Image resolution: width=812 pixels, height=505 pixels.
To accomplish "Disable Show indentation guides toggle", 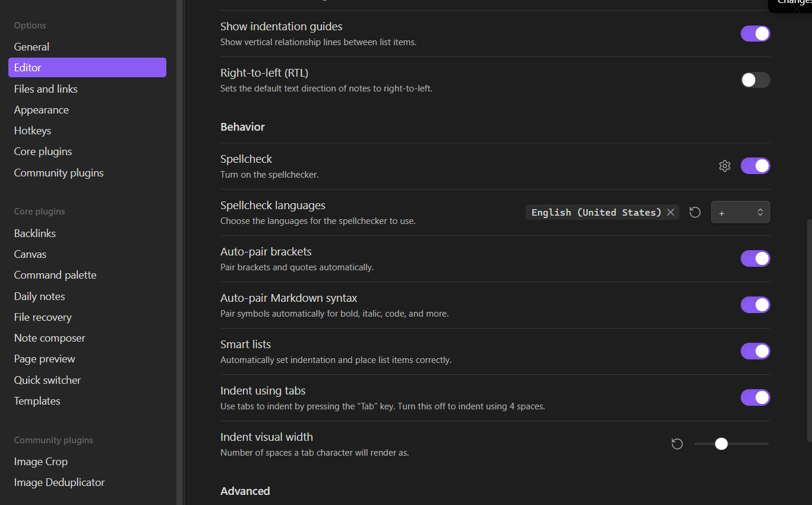I will [756, 33].
